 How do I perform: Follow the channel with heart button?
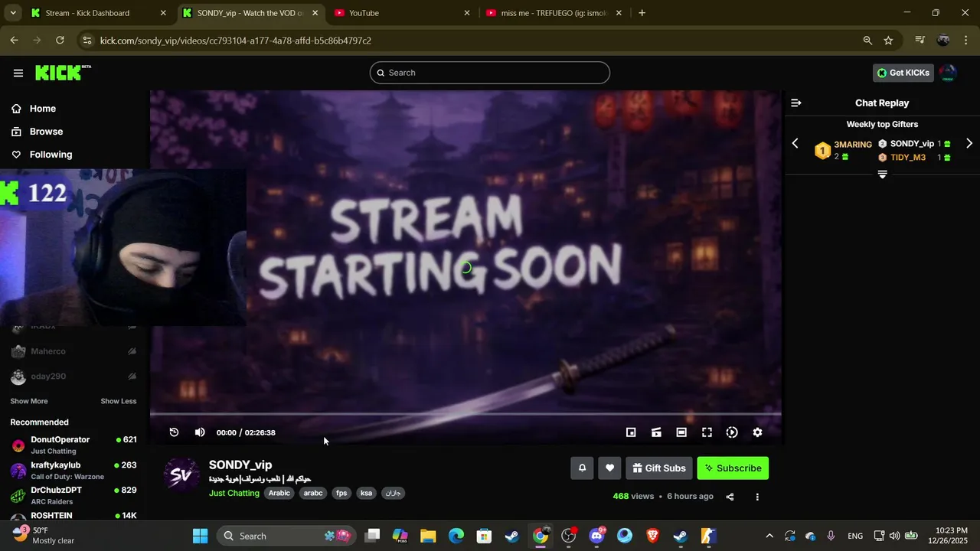[609, 468]
